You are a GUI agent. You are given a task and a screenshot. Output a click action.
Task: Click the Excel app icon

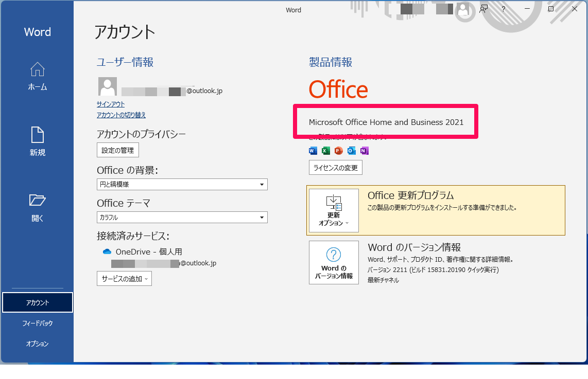click(x=326, y=151)
